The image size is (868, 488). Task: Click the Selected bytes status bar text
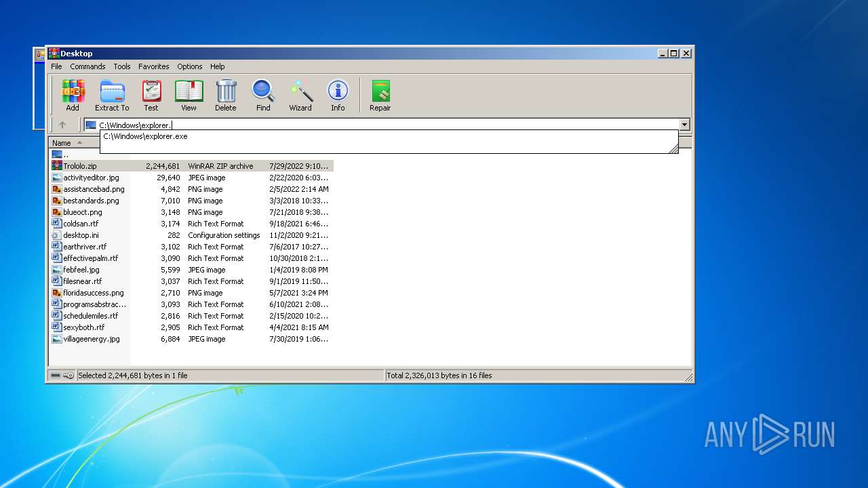pyautogui.click(x=133, y=375)
